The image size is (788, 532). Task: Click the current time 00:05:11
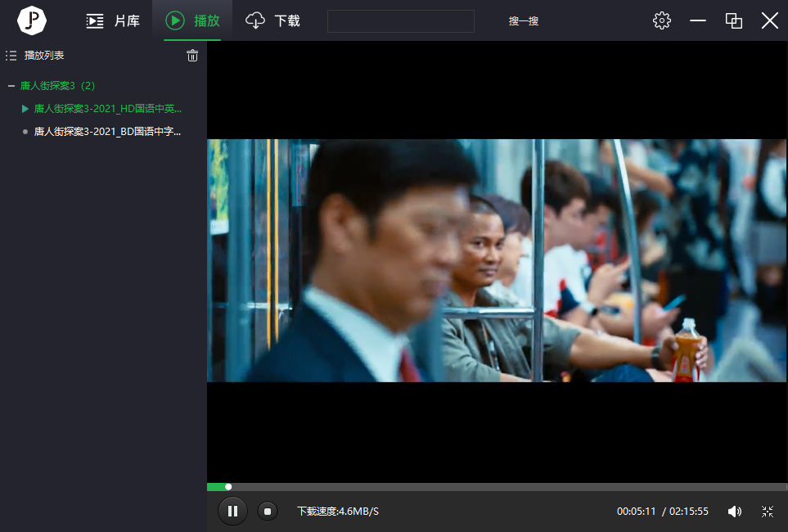pyautogui.click(x=637, y=512)
